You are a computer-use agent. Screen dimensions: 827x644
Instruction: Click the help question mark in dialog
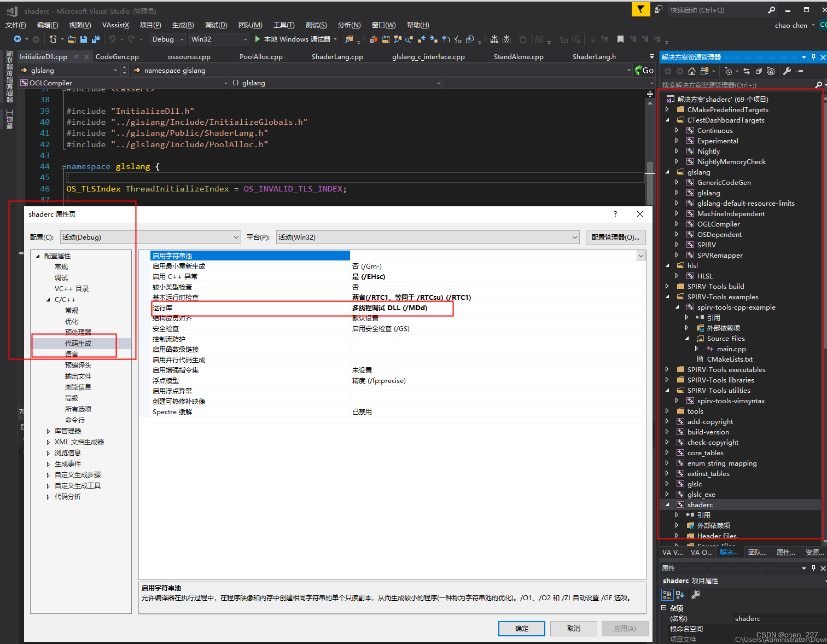point(615,214)
